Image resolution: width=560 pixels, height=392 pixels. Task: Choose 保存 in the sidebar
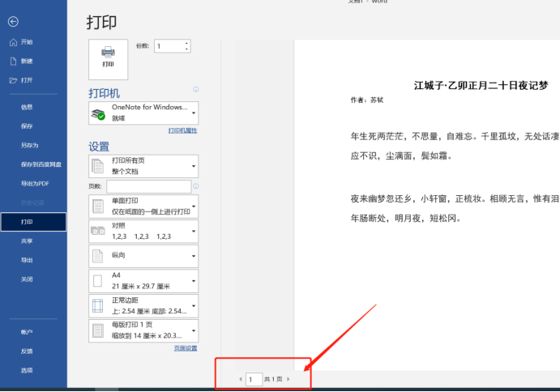tap(27, 126)
